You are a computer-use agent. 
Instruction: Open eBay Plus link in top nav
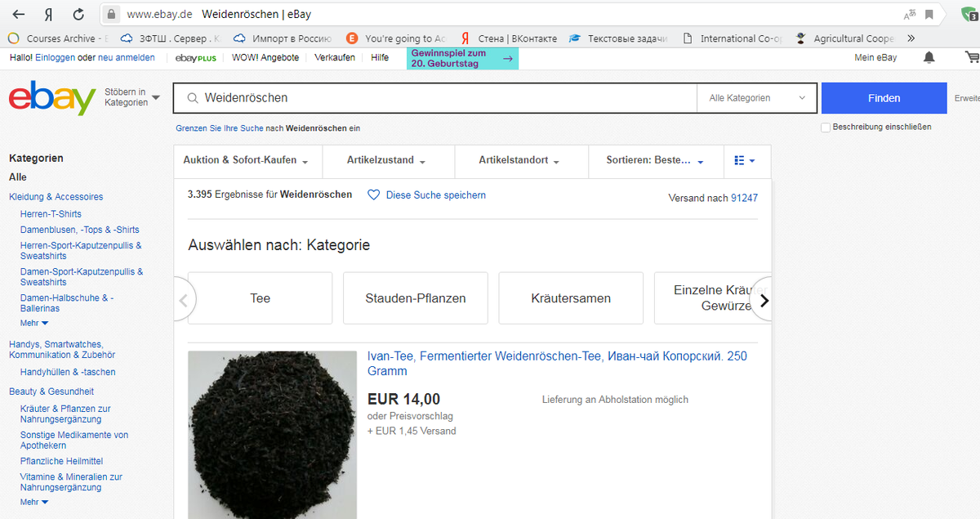tap(196, 58)
